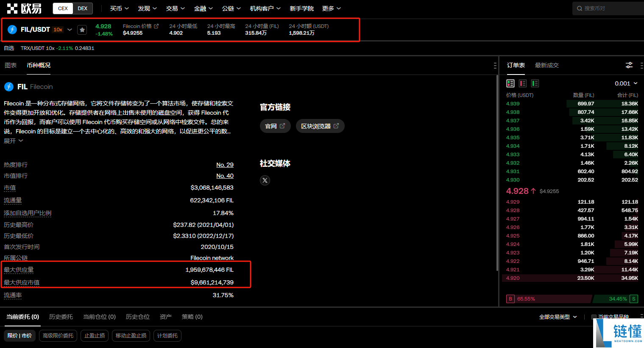Open the 更多 menu dropdown
This screenshot has width=644, height=348.
point(331,8)
